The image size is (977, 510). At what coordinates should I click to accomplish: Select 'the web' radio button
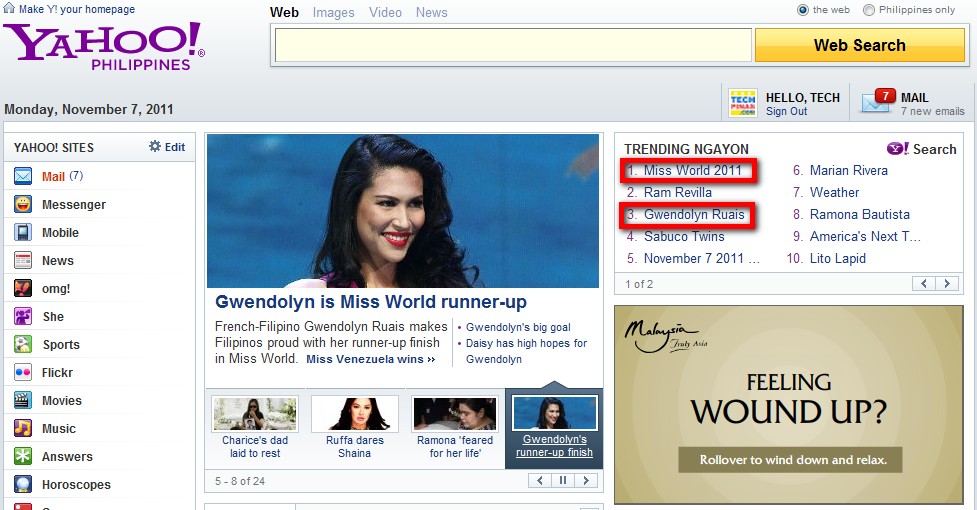pos(803,10)
